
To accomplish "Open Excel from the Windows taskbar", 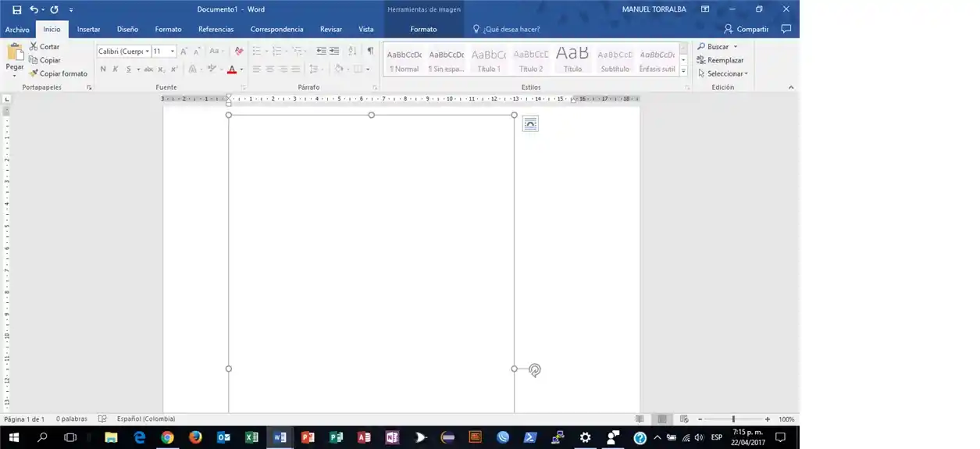I will (251, 437).
